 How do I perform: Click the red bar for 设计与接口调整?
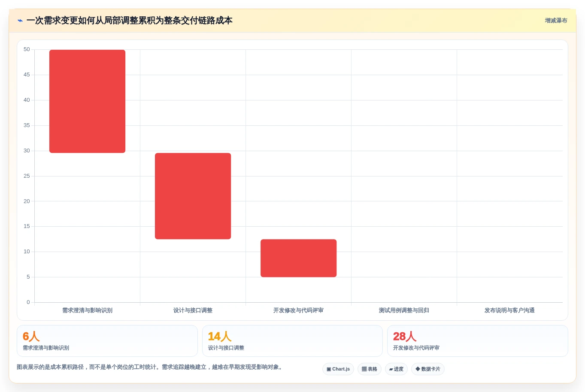[193, 196]
